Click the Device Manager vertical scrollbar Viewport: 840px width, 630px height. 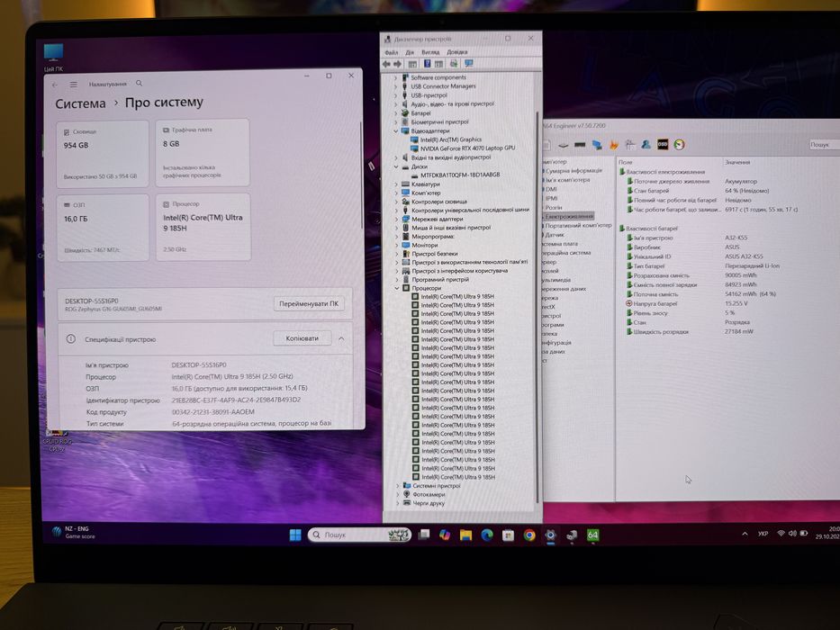[537, 305]
